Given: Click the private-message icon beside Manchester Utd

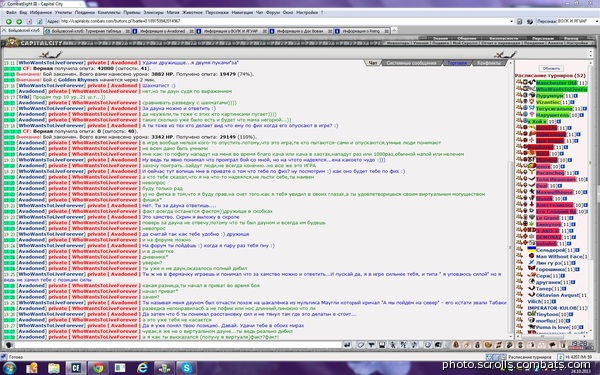Looking at the screenshot, I should pos(519,83).
